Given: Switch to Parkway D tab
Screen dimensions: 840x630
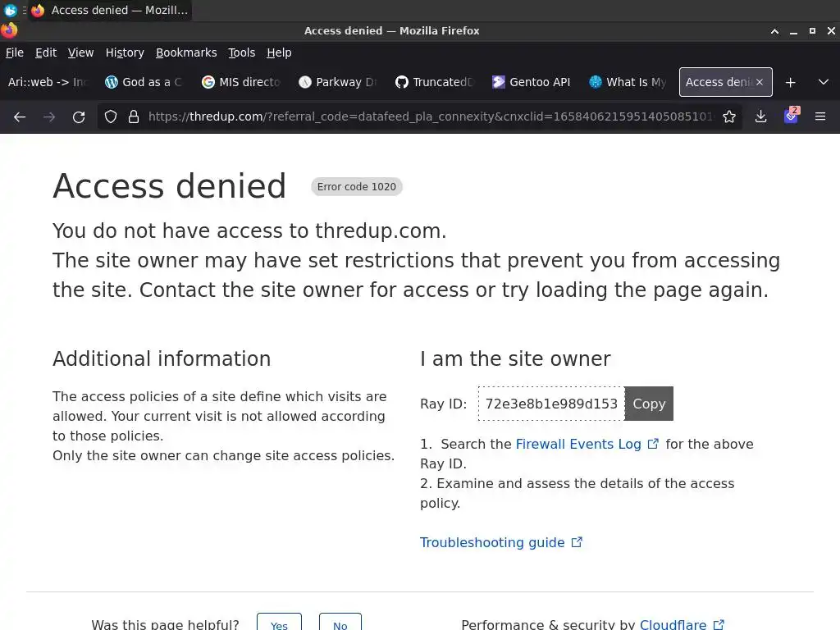Looking at the screenshot, I should 337,83.
